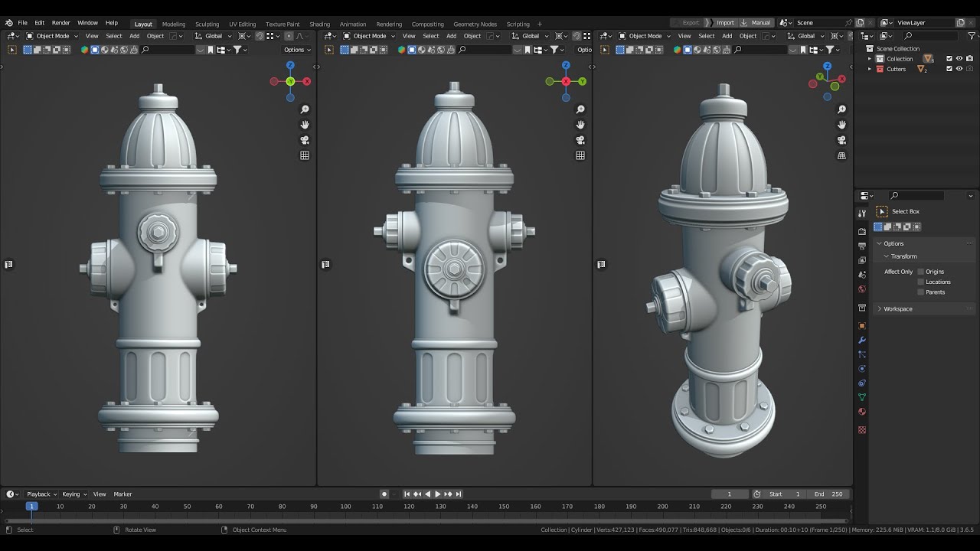Image resolution: width=980 pixels, height=551 pixels.
Task: Click Play animation button in timeline
Action: tap(438, 494)
